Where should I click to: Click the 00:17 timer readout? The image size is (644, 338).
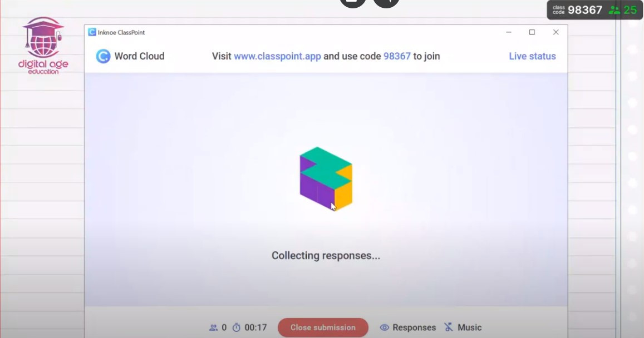pyautogui.click(x=255, y=327)
